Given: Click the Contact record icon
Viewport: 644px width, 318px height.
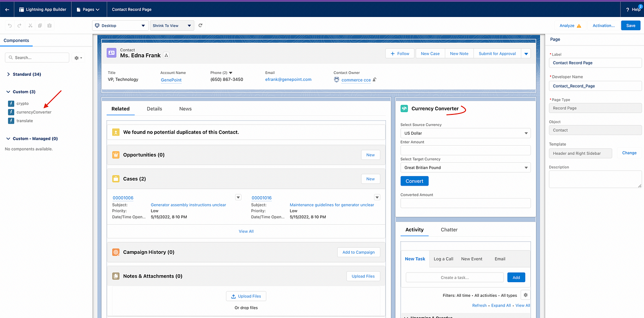Looking at the screenshot, I should pyautogui.click(x=111, y=53).
